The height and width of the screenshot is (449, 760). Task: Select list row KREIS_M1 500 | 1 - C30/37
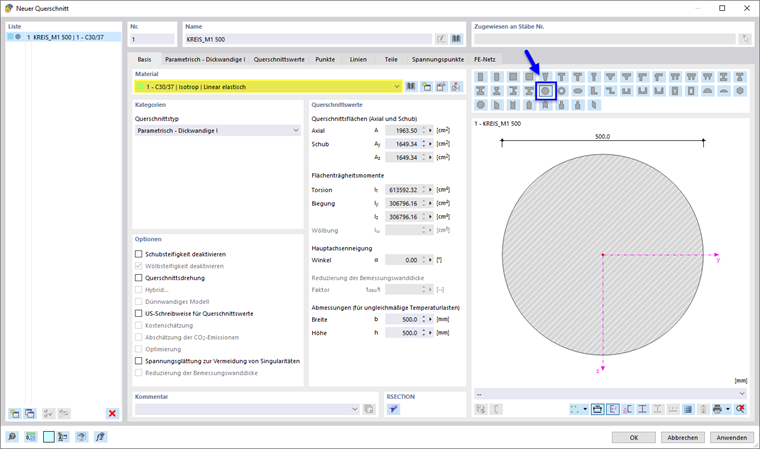click(x=64, y=37)
